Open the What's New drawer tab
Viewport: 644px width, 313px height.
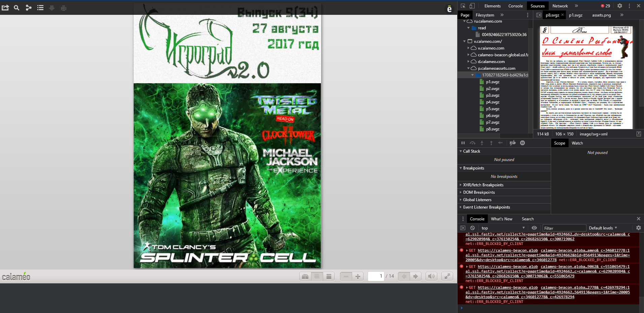coord(502,219)
